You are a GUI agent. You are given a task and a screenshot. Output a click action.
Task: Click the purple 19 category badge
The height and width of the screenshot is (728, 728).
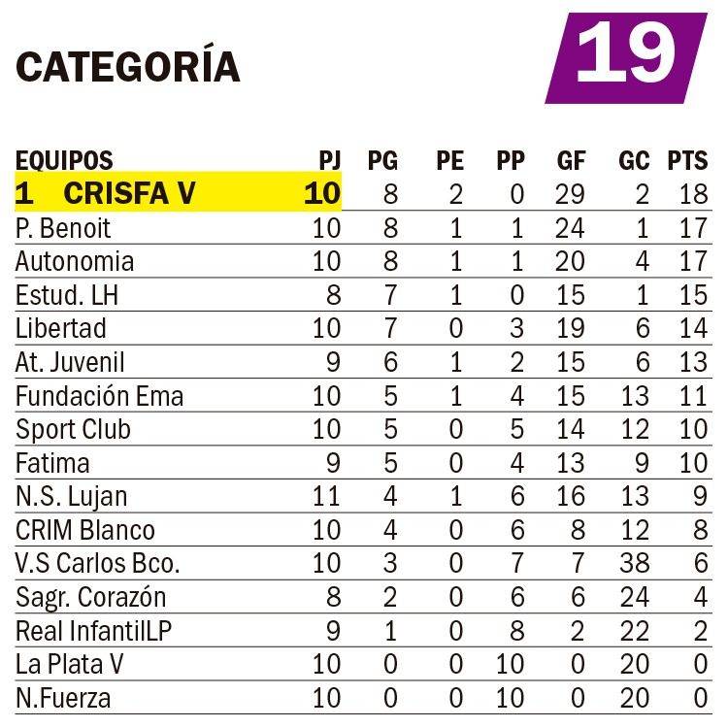[x=626, y=56]
